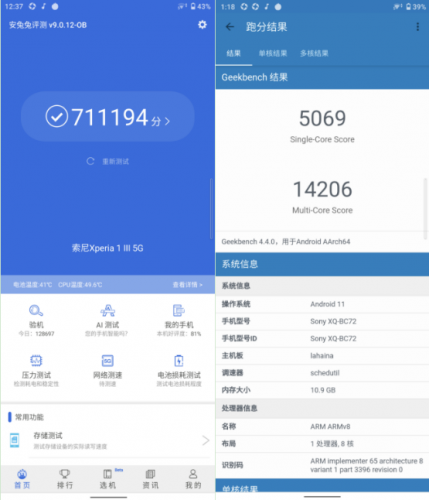The image size is (429, 500).
Task: Tap the Geekbench 4.4.0 version line
Action: coord(286,242)
